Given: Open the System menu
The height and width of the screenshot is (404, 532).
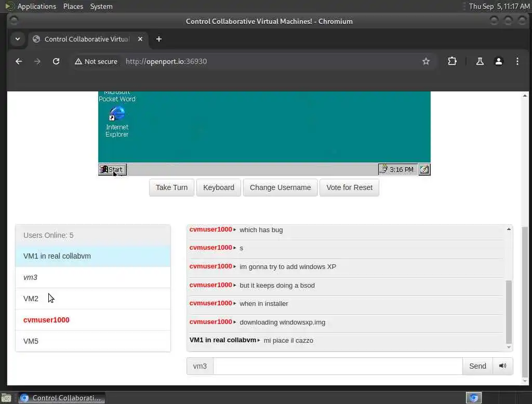Looking at the screenshot, I should (x=101, y=6).
